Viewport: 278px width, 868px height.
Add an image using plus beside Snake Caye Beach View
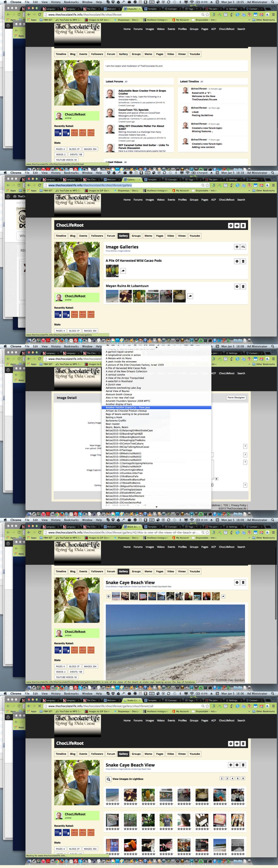[231, 765]
